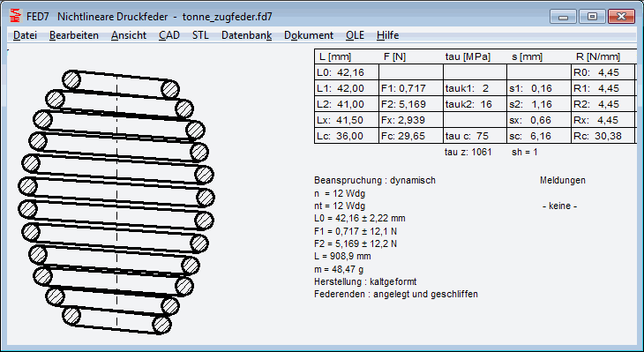Click the barrel spring drawing
The image size is (644, 352).
(x=116, y=201)
